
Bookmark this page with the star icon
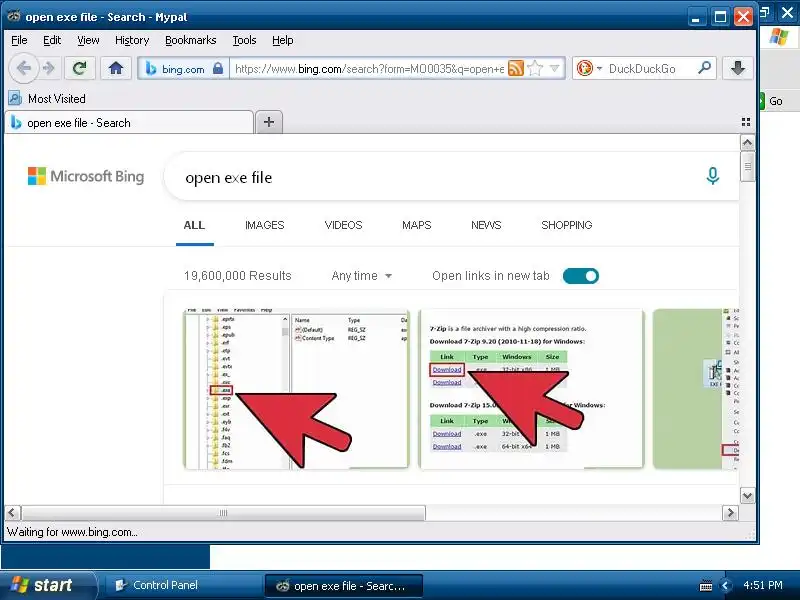click(535, 68)
